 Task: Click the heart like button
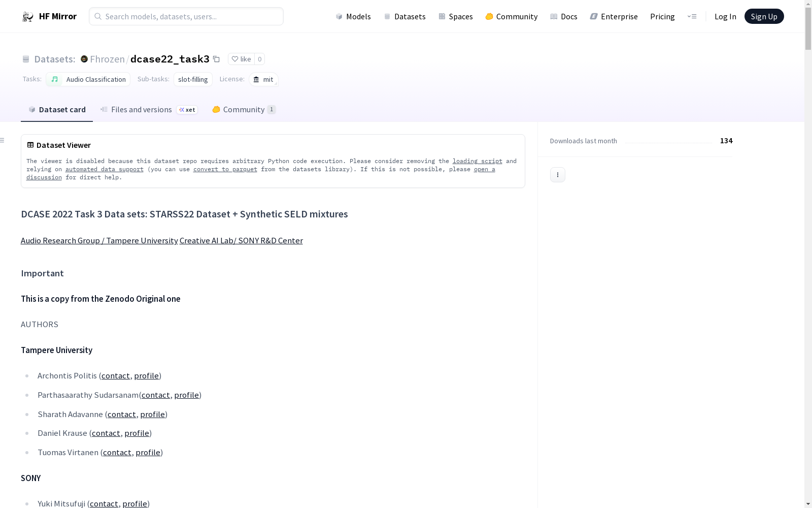[x=241, y=59]
